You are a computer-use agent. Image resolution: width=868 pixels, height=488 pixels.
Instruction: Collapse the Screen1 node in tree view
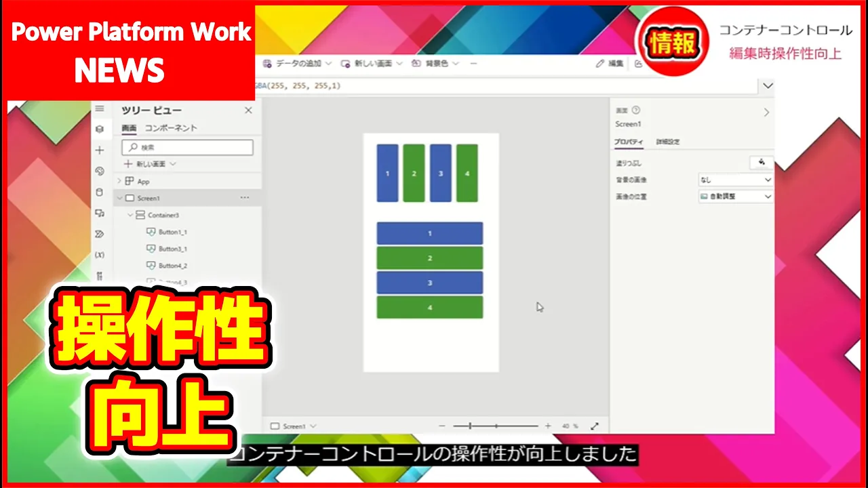[x=120, y=198]
